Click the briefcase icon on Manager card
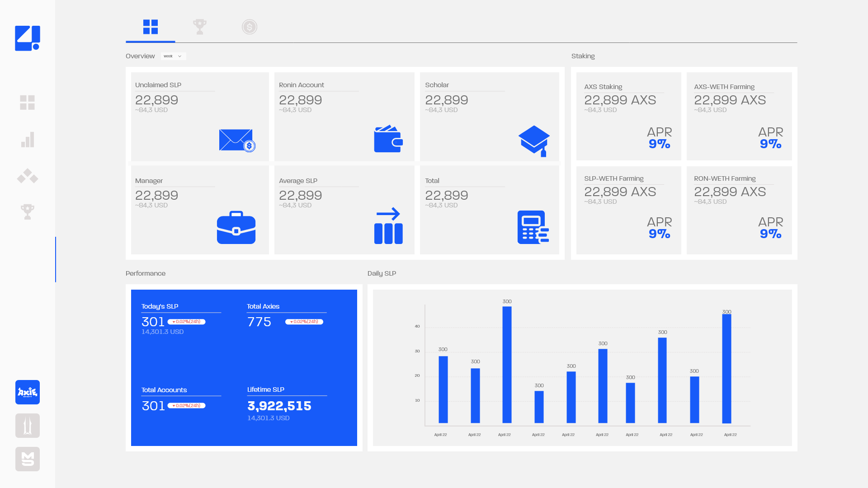The width and height of the screenshot is (868, 488). click(x=236, y=227)
